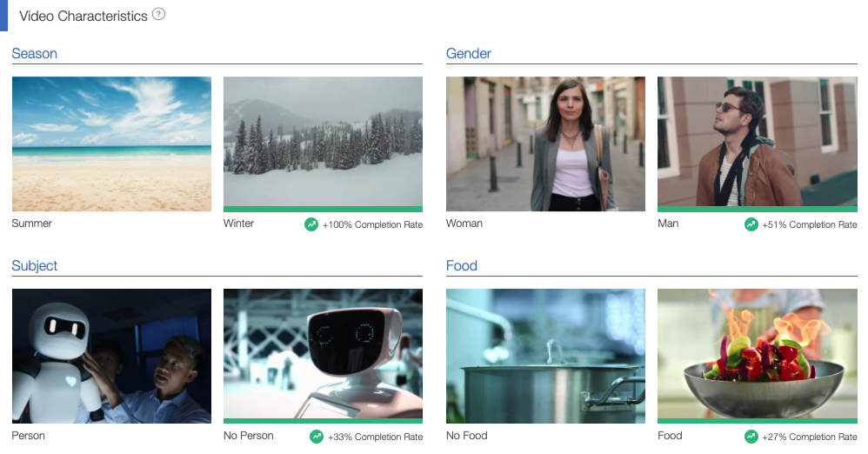Viewport: 868px width, 454px height.
Task: Click the Video Characteristics title
Action: point(83,16)
